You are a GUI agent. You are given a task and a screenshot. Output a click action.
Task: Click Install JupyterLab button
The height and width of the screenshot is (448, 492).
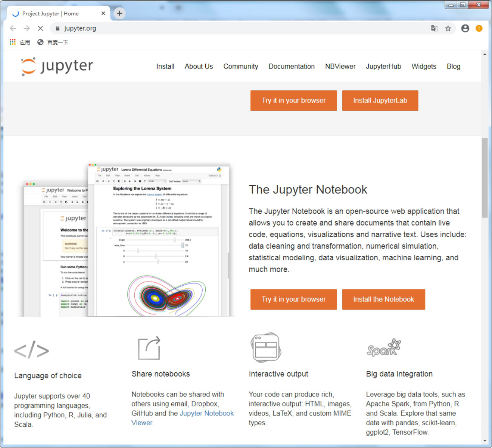(x=380, y=101)
